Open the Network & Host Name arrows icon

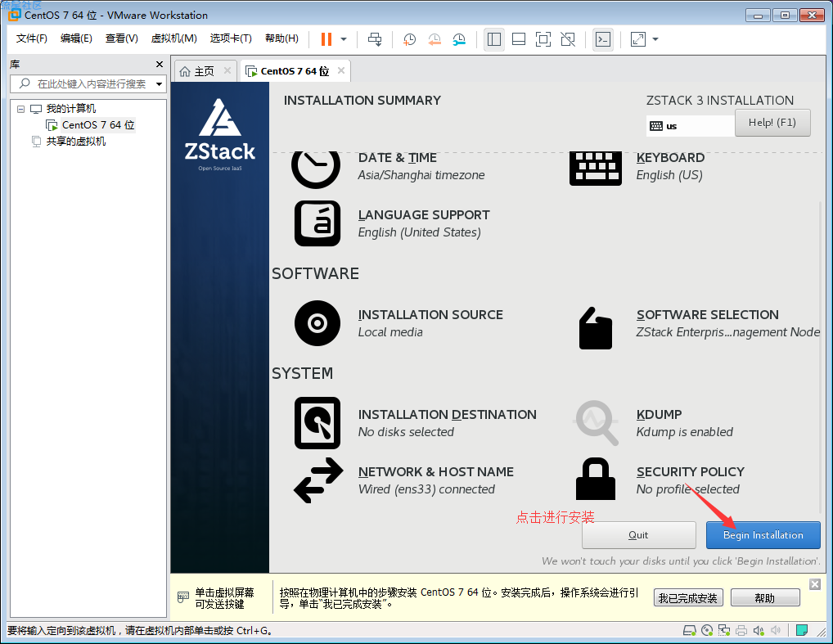(x=318, y=480)
